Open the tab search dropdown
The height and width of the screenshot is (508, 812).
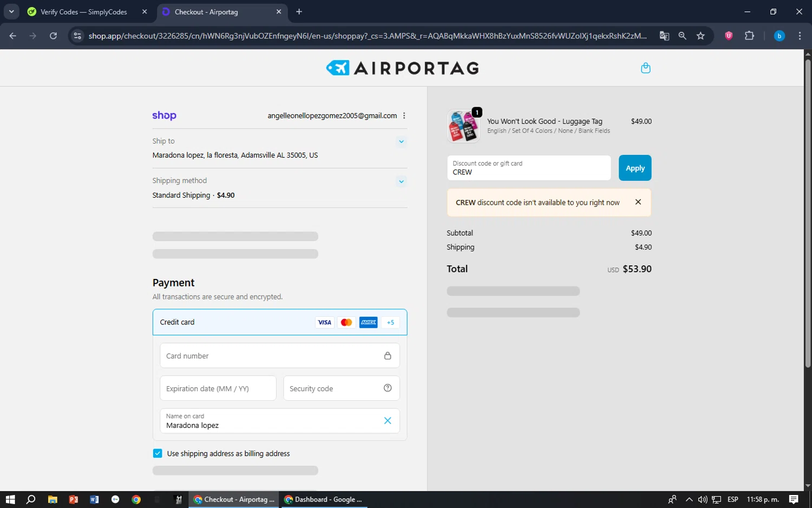pyautogui.click(x=11, y=12)
